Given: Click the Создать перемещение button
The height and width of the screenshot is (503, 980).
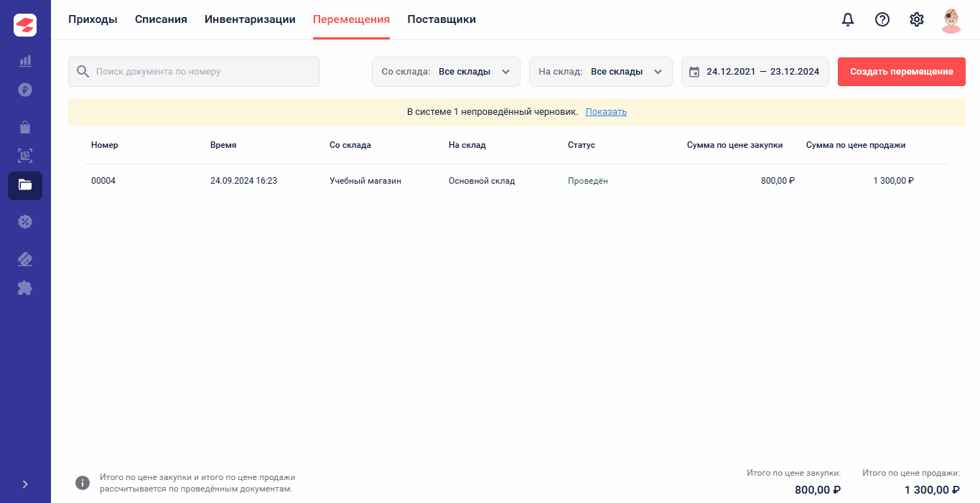Looking at the screenshot, I should pyautogui.click(x=902, y=72).
